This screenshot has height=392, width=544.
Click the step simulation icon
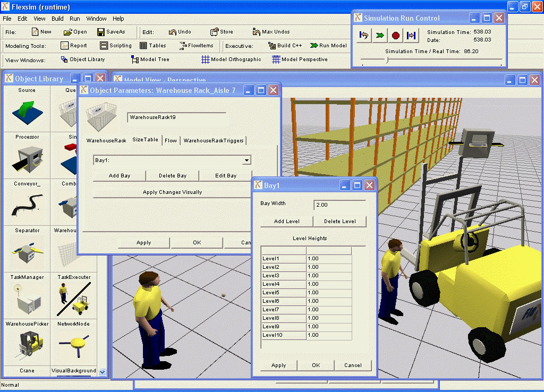411,36
